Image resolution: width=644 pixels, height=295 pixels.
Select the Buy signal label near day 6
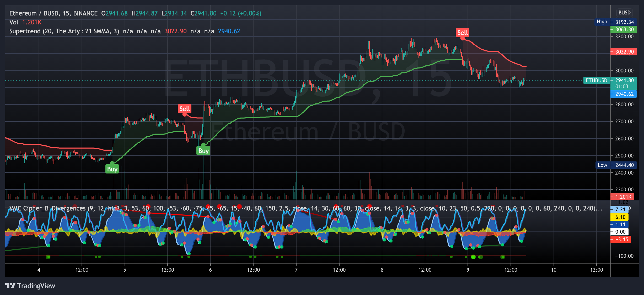(x=203, y=151)
